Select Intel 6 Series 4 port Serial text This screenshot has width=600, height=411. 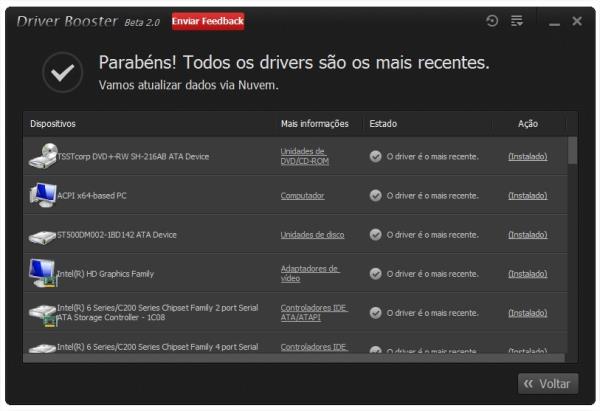158,347
